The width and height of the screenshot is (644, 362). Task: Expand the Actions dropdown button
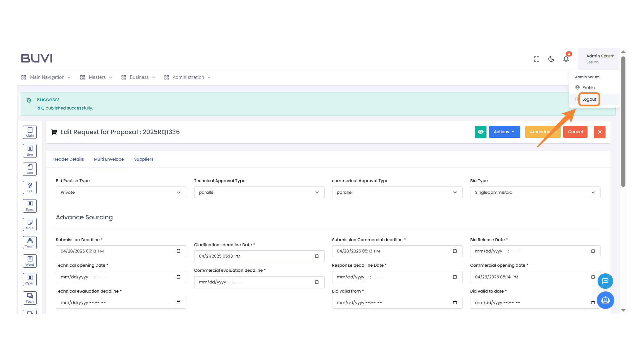click(x=504, y=132)
